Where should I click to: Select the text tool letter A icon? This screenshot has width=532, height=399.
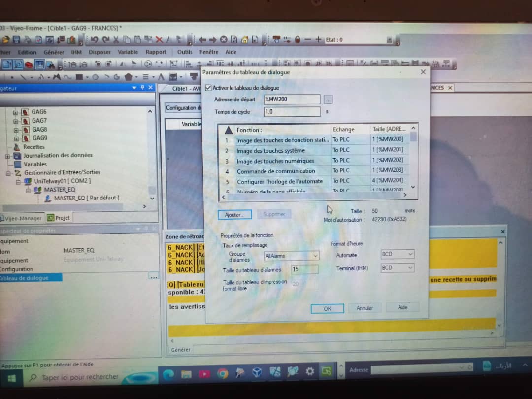(x=161, y=77)
